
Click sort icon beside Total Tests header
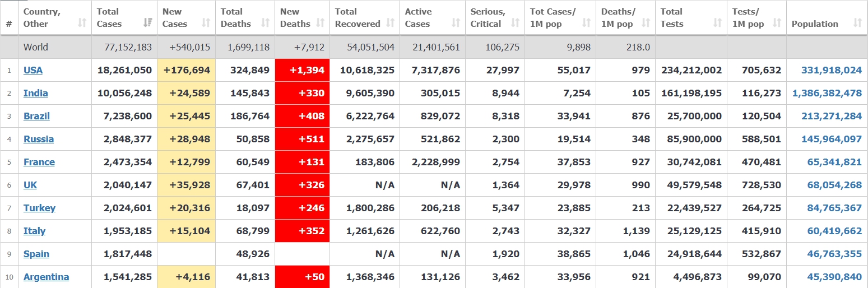(717, 23)
